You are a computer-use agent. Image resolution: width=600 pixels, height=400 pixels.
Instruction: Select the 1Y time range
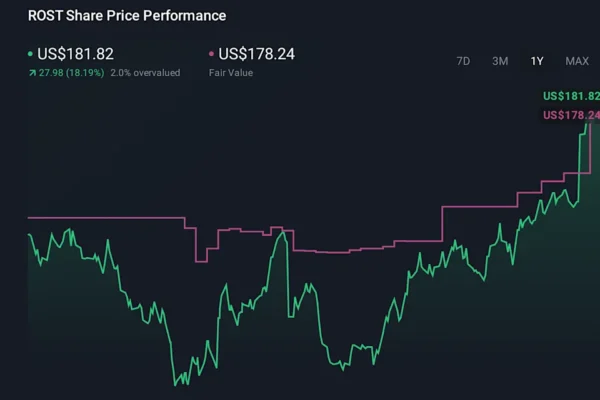(537, 61)
